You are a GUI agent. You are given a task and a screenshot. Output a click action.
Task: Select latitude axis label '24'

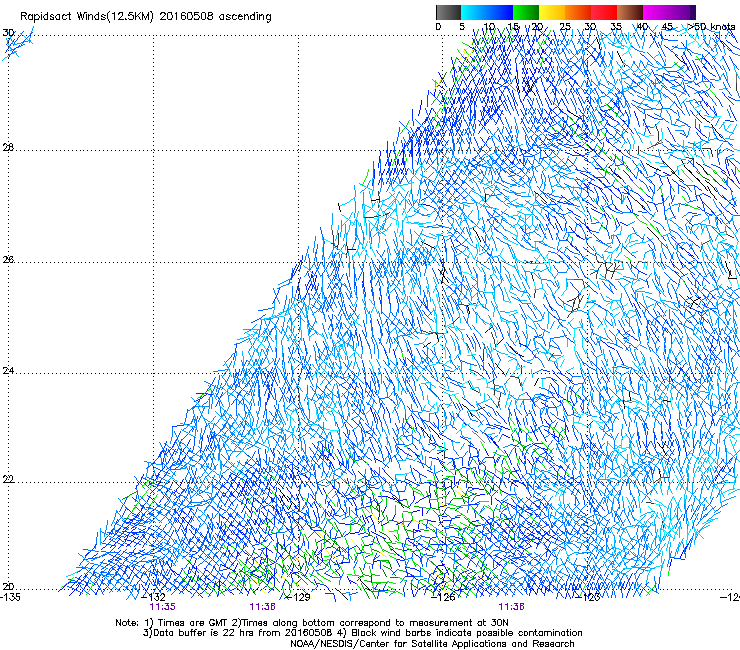click(x=8, y=371)
